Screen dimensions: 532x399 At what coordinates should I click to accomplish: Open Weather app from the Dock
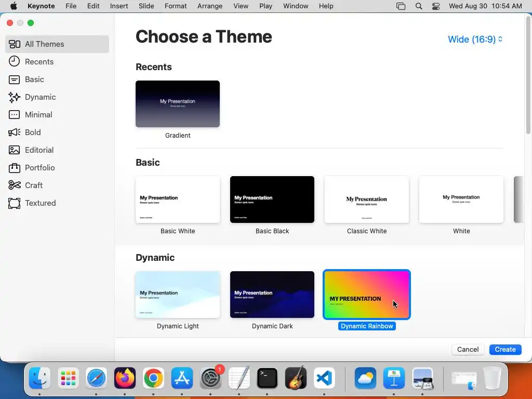click(365, 378)
